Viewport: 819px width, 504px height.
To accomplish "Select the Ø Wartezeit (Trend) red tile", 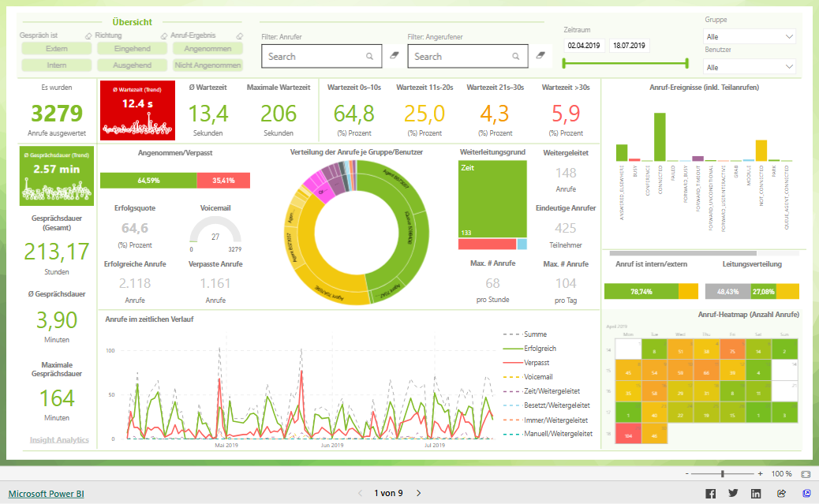I will [x=137, y=110].
